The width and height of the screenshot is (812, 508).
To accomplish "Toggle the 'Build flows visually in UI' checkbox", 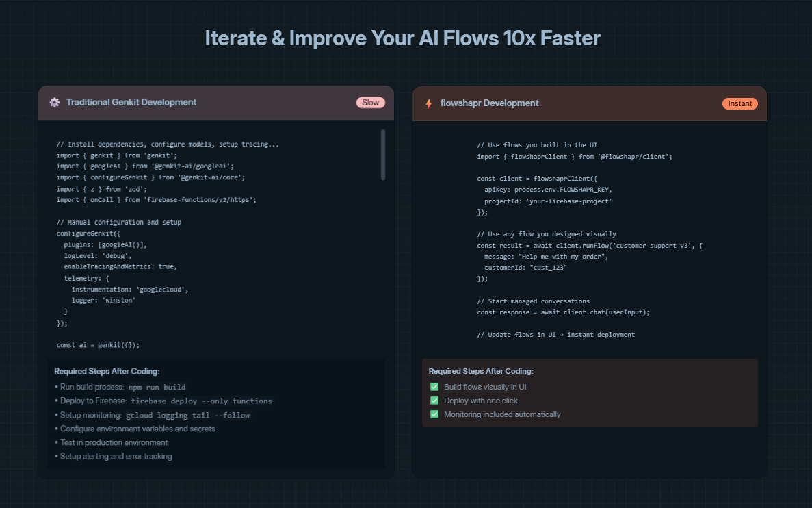I will click(x=434, y=387).
